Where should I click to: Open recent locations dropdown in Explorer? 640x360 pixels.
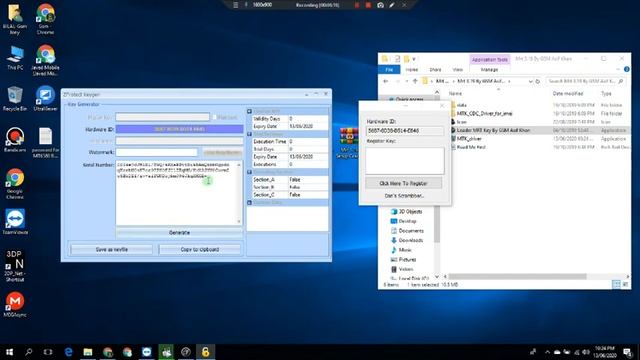point(407,81)
